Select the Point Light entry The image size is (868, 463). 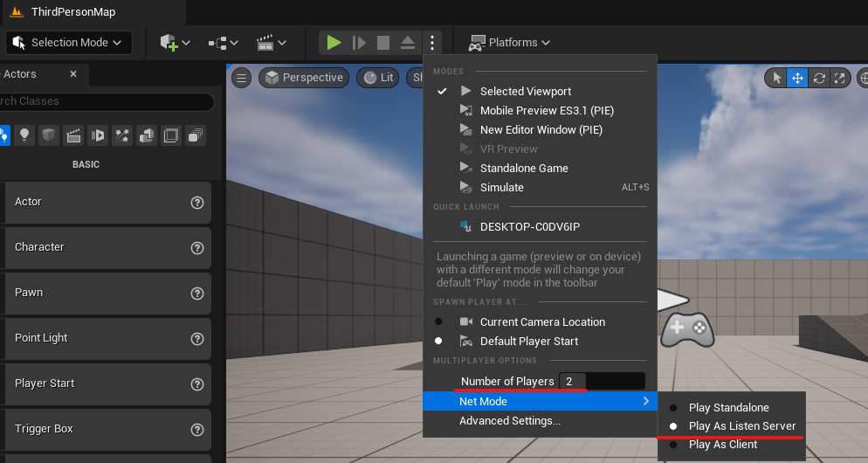click(x=105, y=338)
